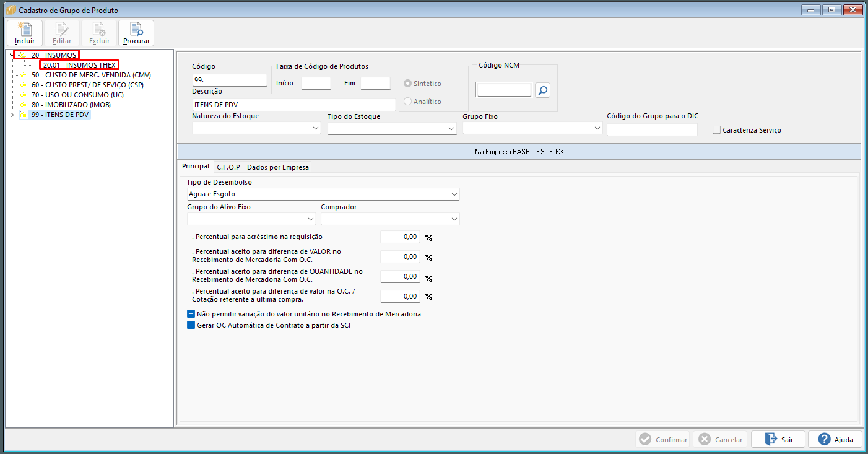Click the Na Empresa BASE TESTE FX banner
Screen dimensions: 868x454
519,152
